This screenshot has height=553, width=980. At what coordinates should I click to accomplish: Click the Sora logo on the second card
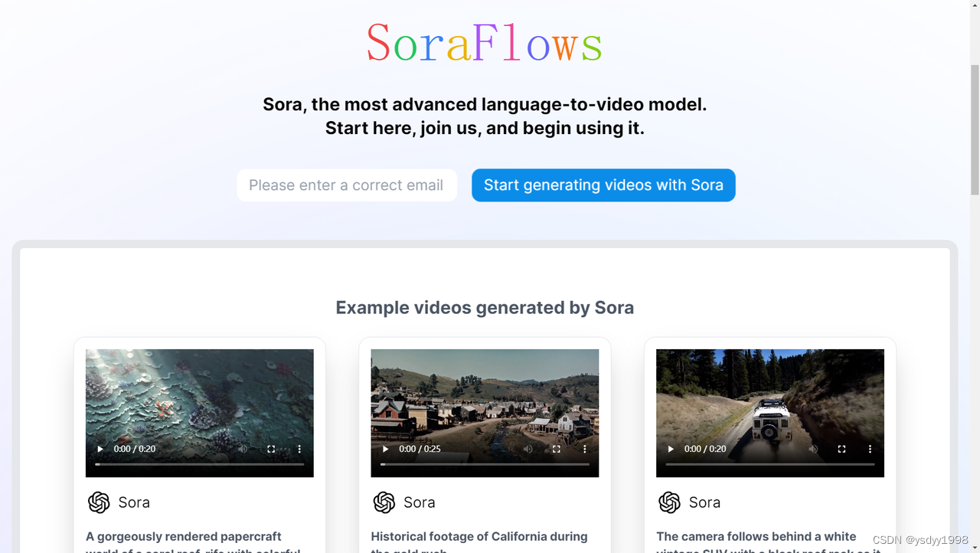[384, 502]
